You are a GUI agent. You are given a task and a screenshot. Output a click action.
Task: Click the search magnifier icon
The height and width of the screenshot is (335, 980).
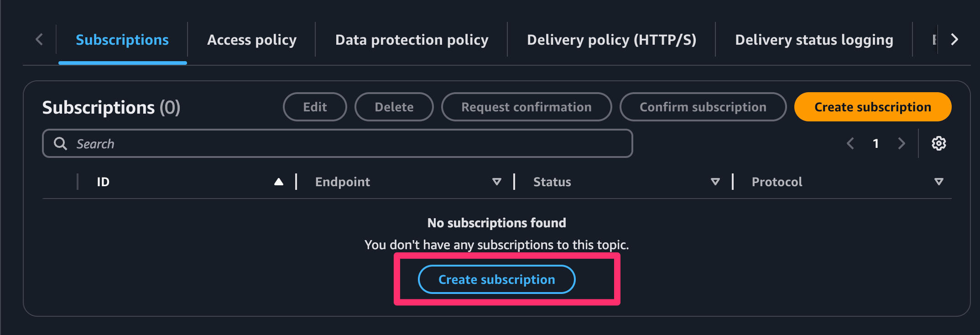(60, 143)
